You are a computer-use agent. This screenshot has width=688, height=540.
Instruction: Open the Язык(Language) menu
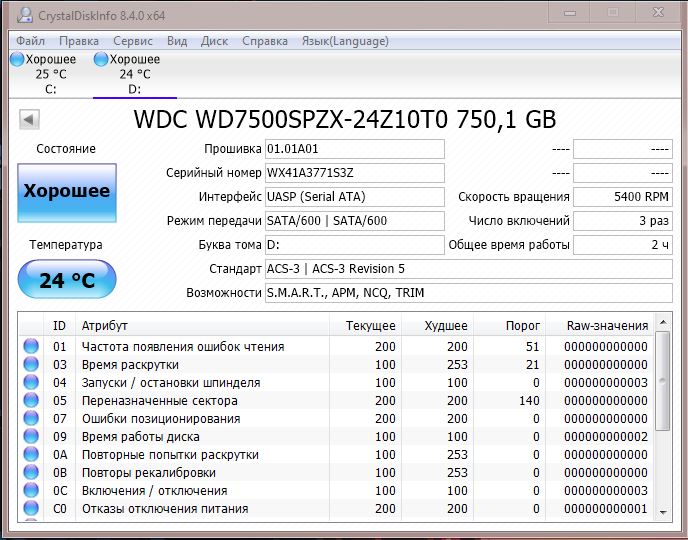click(345, 41)
